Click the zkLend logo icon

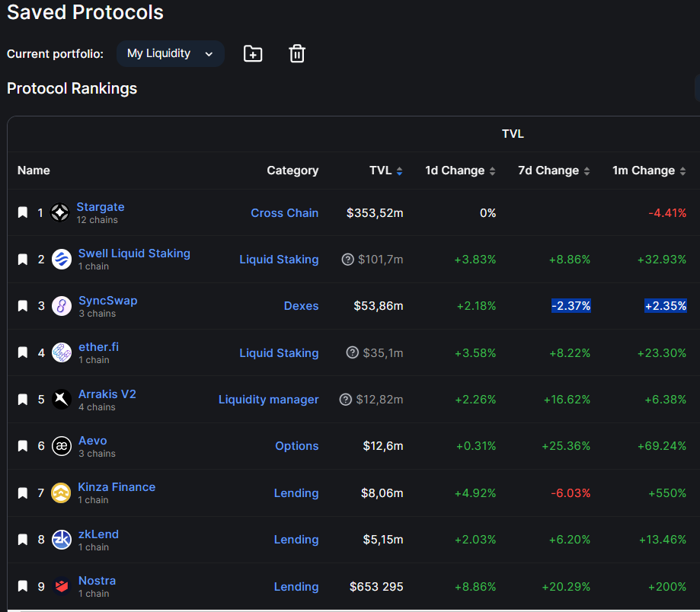[x=62, y=539]
